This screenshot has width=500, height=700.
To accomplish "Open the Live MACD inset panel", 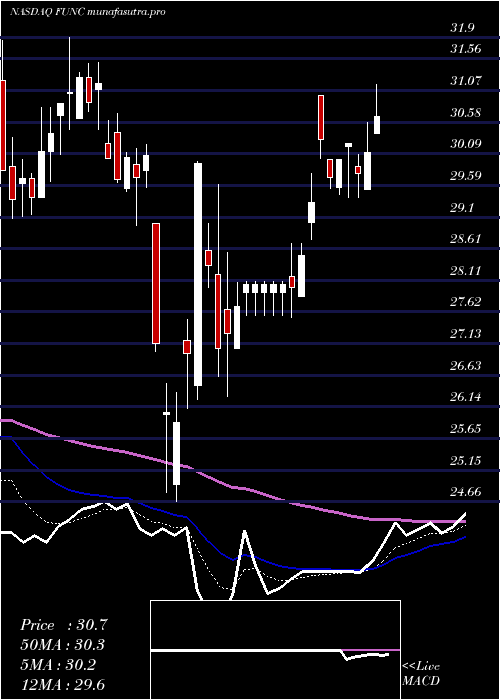I will pos(275,650).
